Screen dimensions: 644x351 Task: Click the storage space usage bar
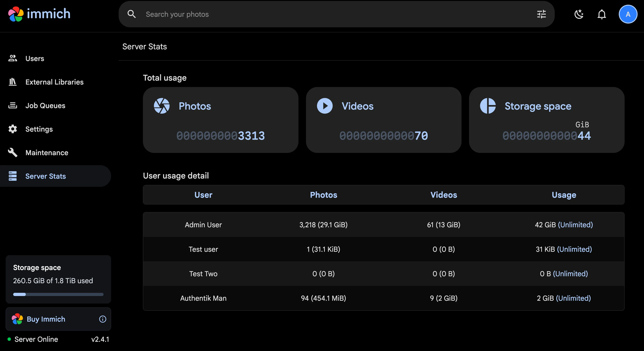pos(58,294)
